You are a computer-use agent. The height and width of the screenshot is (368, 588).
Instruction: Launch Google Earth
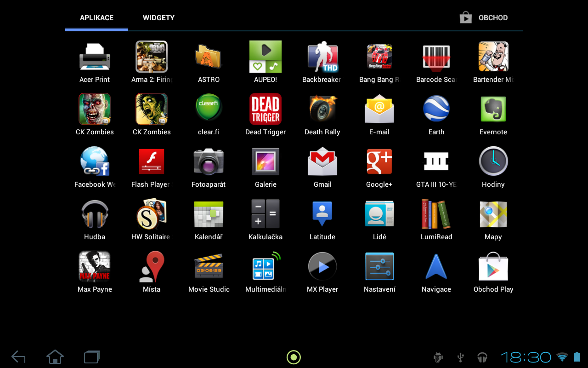436,109
